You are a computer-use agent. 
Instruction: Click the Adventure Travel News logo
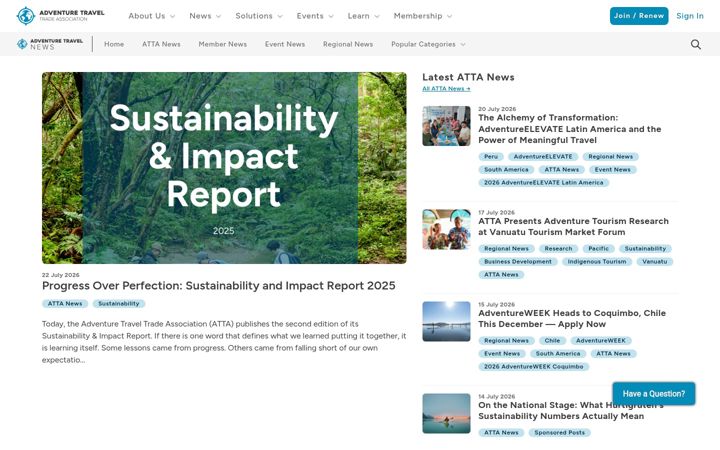50,44
